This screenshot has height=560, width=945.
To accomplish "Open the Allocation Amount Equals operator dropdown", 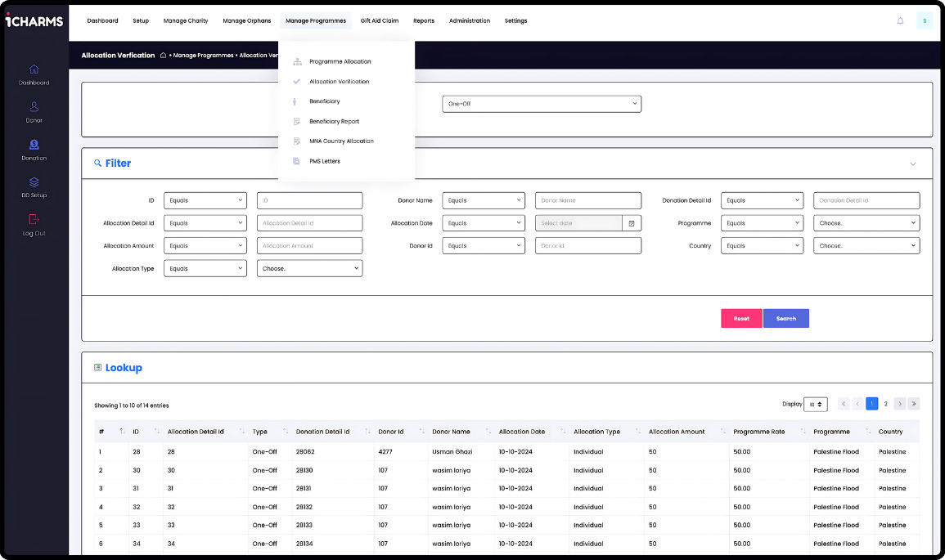I will coord(205,246).
